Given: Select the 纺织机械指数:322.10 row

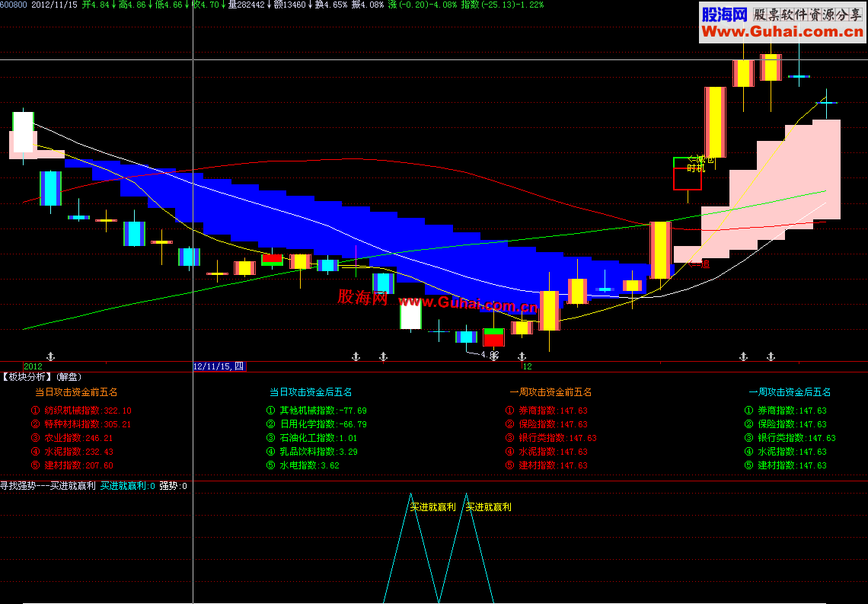Looking at the screenshot, I should point(81,411).
